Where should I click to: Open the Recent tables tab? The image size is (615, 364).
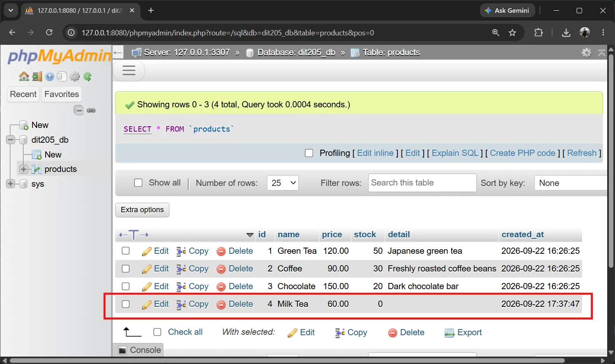23,94
